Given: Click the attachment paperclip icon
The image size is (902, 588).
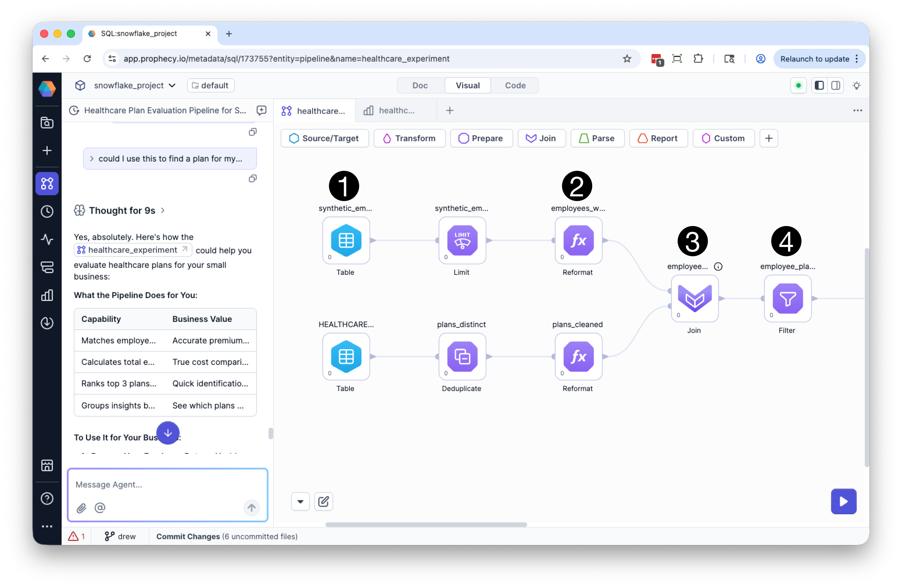Looking at the screenshot, I should point(81,508).
